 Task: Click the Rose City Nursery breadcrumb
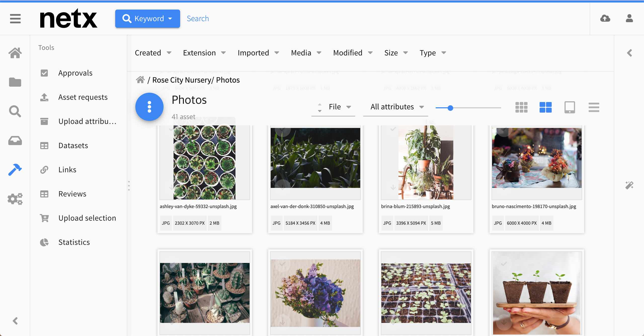182,80
